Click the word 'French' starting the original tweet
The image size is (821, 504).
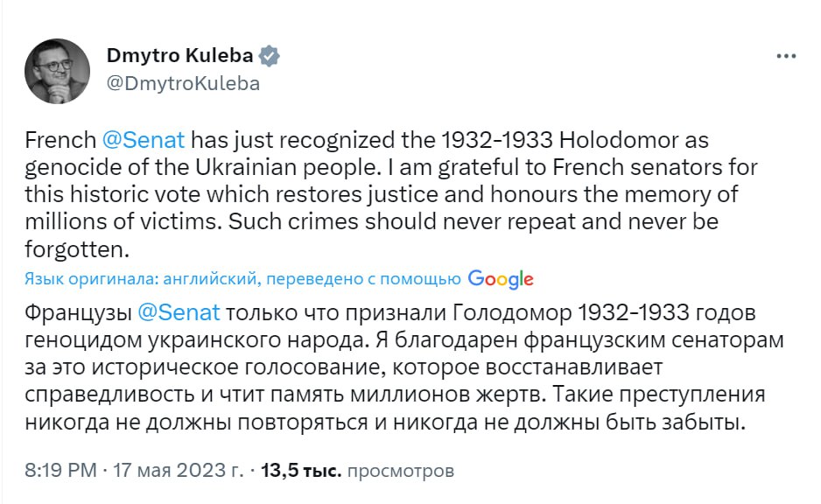pyautogui.click(x=60, y=141)
